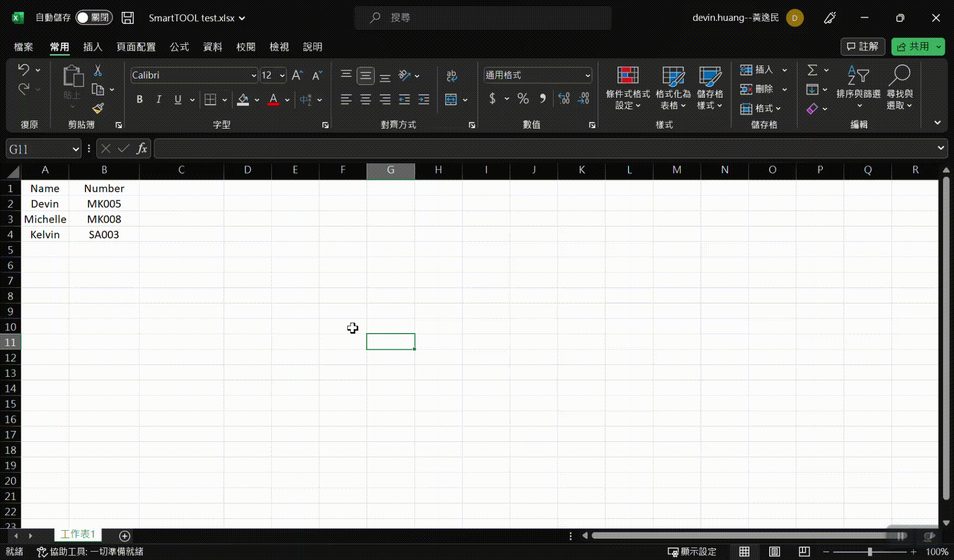Click the Wrap Text icon

tap(451, 76)
